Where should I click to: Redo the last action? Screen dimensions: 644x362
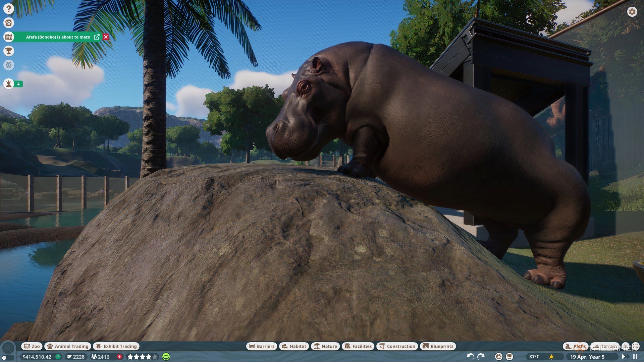(481, 357)
